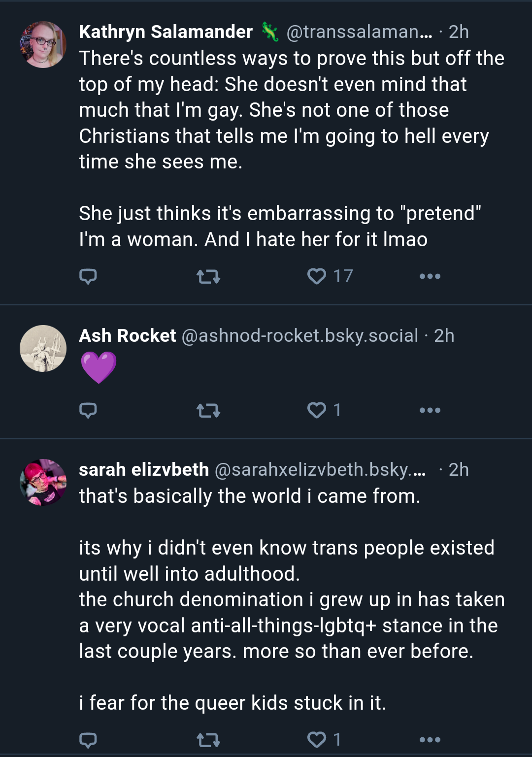Open more options for Kathryn Salamander's post
The image size is (532, 757).
pos(430,276)
